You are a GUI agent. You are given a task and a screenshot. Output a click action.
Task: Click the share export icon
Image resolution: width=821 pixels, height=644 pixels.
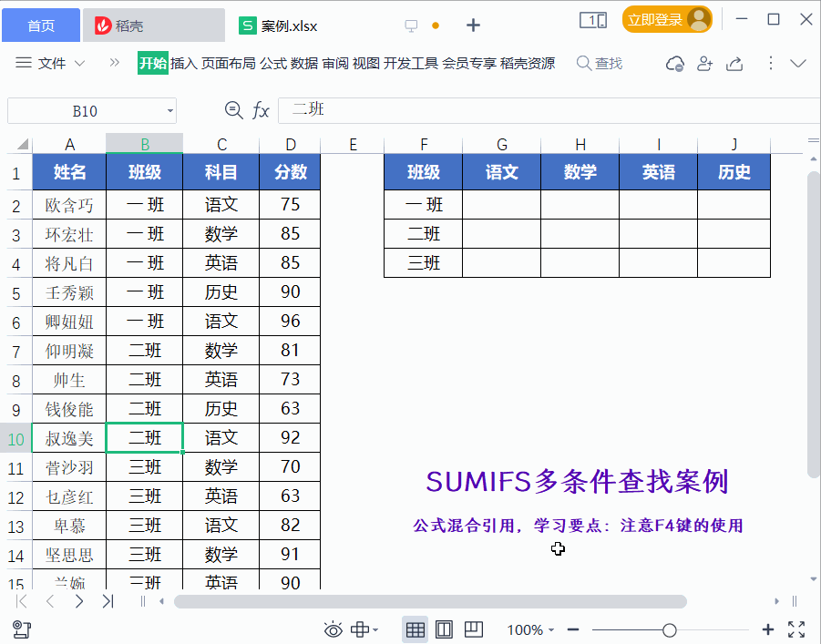pos(734,64)
